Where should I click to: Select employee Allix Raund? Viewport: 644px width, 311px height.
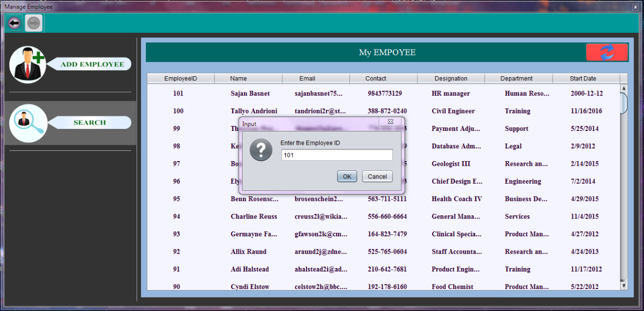click(249, 252)
